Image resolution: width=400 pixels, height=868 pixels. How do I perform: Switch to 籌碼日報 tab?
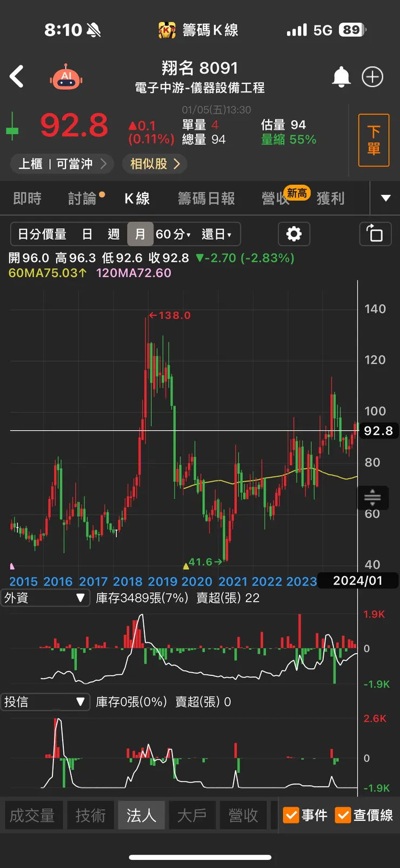tap(206, 199)
